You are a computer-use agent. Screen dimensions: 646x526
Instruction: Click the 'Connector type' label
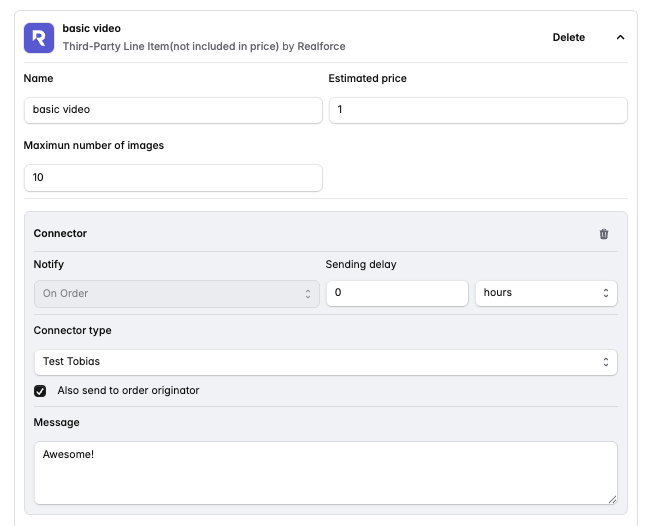[73, 331]
